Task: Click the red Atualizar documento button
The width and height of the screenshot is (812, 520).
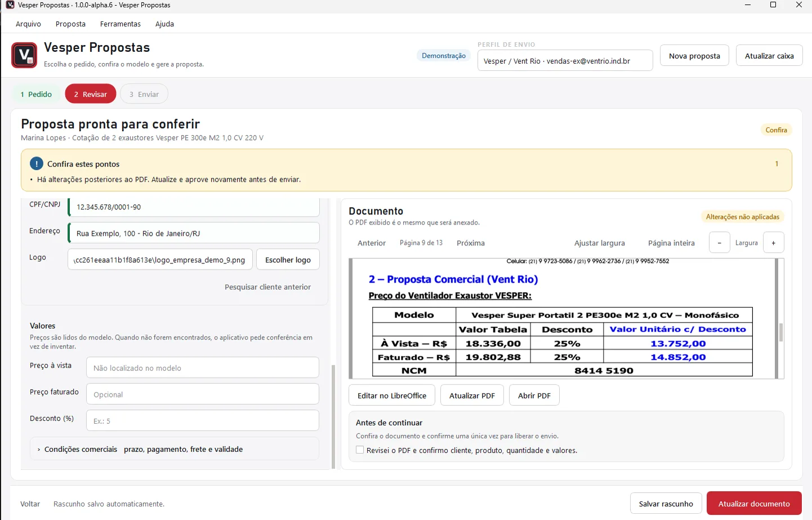Action: point(754,504)
